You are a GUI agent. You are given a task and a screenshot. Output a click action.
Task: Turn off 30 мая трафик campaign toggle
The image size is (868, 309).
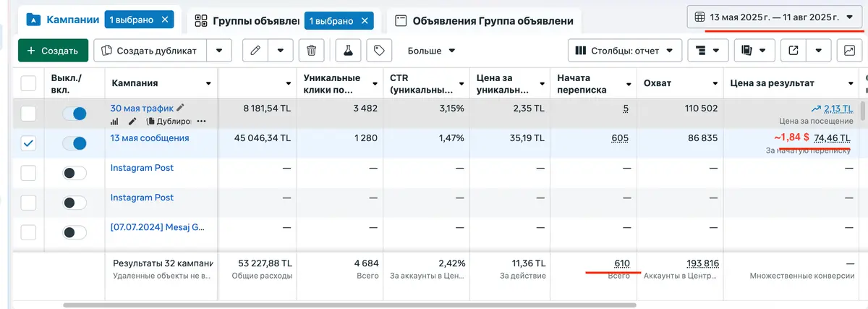[x=75, y=114]
